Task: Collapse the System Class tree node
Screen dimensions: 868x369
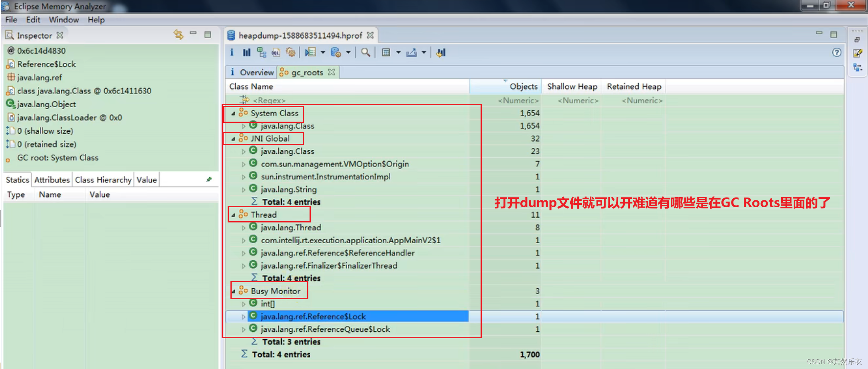Action: 233,113
